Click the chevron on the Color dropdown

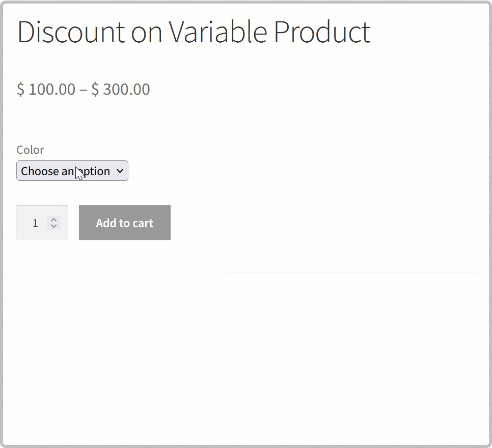click(x=120, y=171)
